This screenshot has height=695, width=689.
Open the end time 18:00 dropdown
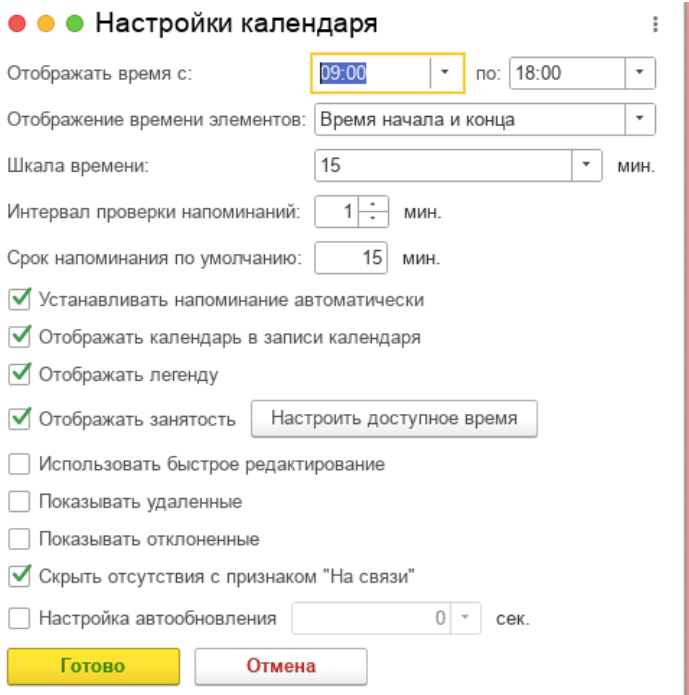coord(640,73)
